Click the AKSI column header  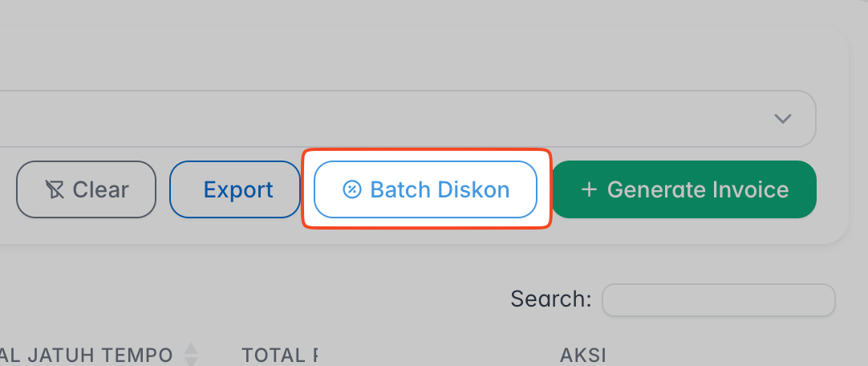[x=583, y=355]
